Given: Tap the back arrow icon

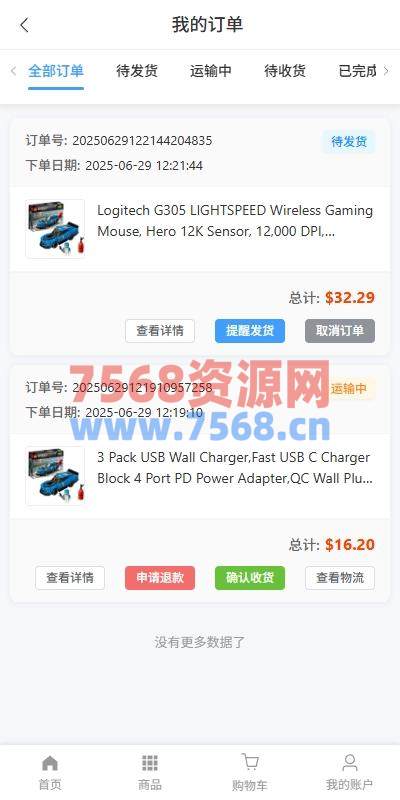Looking at the screenshot, I should (x=24, y=25).
